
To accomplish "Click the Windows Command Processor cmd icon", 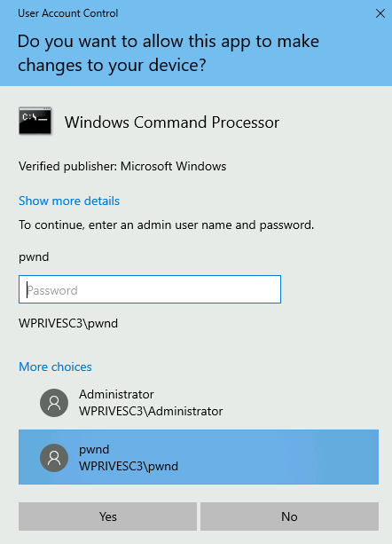I will (x=35, y=121).
